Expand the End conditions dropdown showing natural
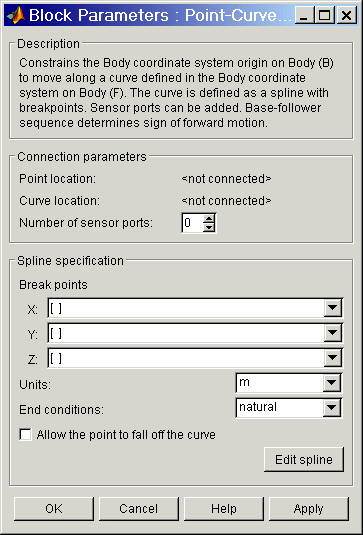Screen dimensions: 363x535 [332, 407]
